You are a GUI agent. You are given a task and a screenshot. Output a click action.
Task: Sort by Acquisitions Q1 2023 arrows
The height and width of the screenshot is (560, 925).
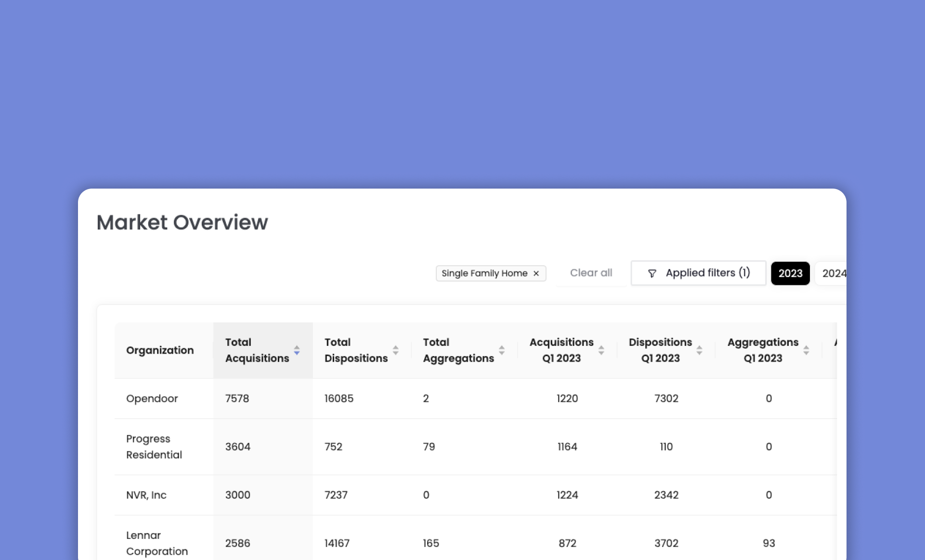601,350
